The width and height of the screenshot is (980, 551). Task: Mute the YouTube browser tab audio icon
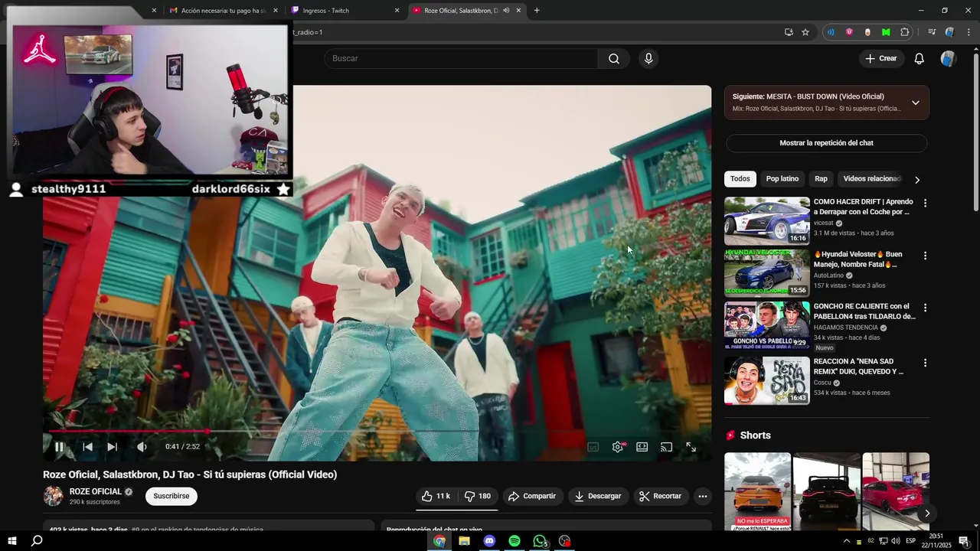point(506,10)
